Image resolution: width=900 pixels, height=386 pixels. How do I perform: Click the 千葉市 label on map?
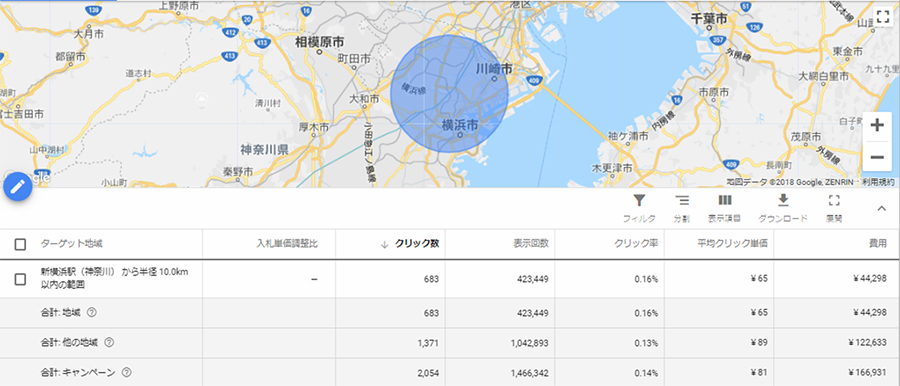(709, 18)
